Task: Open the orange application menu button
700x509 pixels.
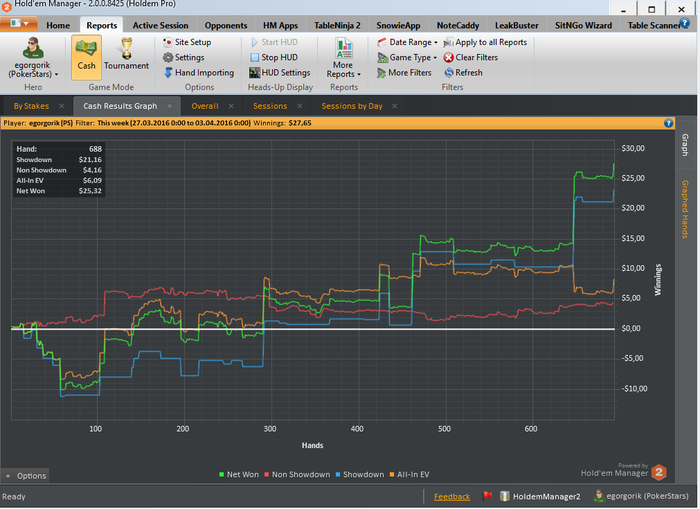Action: pos(18,23)
